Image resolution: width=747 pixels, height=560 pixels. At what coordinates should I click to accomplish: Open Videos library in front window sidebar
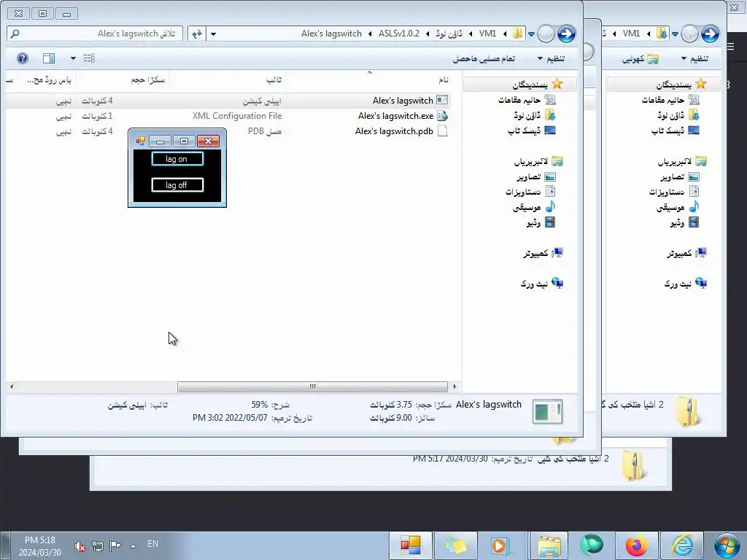541,222
